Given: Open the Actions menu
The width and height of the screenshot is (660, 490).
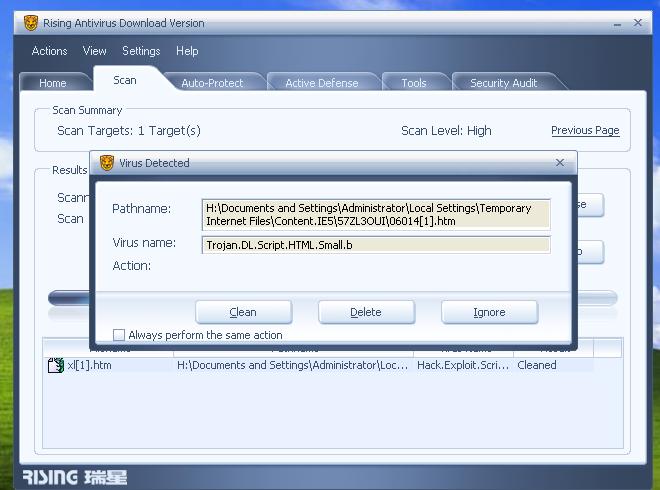Looking at the screenshot, I should [x=49, y=51].
